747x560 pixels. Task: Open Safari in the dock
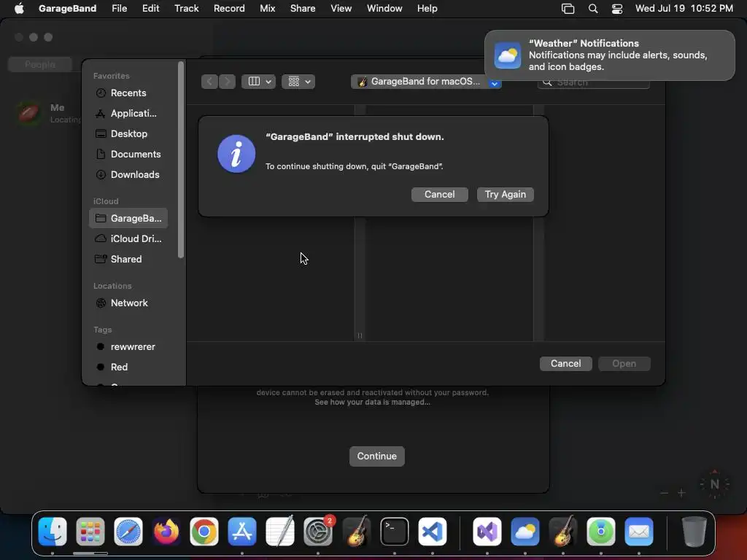coord(128,532)
